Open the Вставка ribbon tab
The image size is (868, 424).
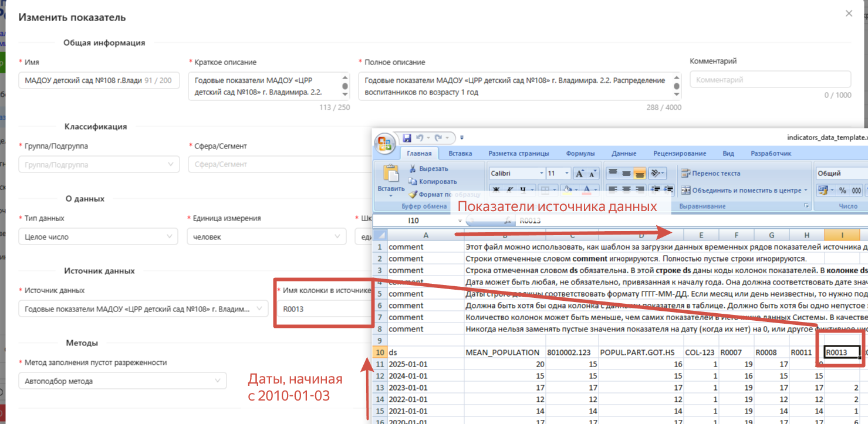[460, 154]
